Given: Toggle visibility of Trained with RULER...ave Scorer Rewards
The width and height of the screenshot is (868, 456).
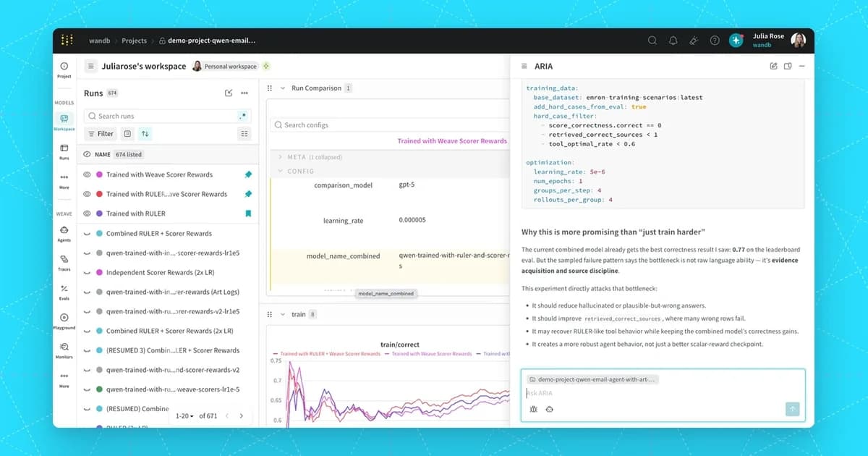Looking at the screenshot, I should [86, 194].
